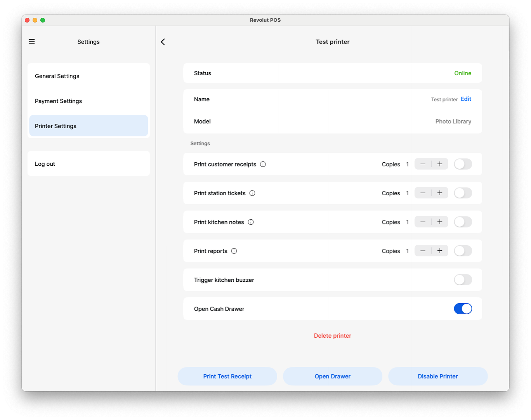Go back using the left chevron
This screenshot has height=420, width=531.
pos(163,42)
